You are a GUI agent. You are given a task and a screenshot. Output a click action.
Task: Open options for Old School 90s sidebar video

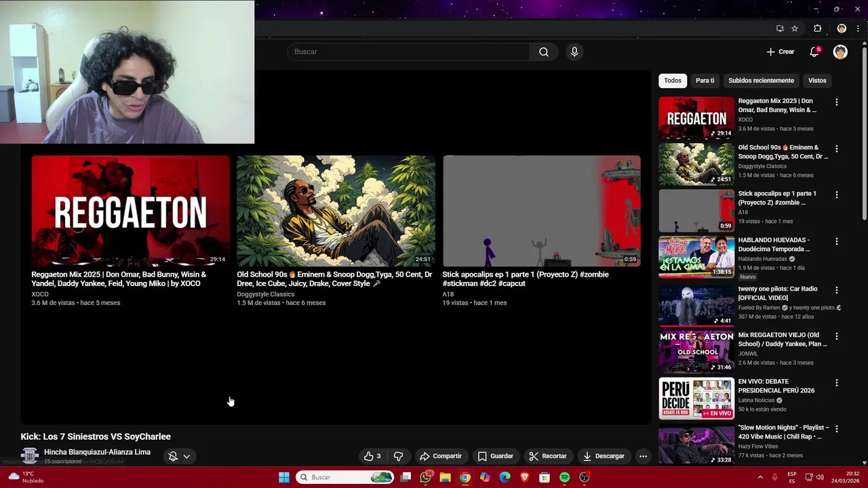pos(836,148)
